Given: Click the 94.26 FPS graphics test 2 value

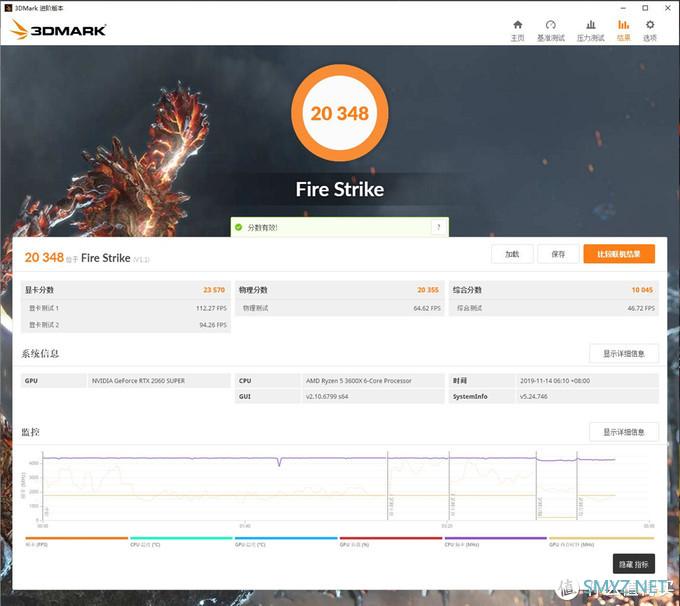Looking at the screenshot, I should click(x=213, y=325).
